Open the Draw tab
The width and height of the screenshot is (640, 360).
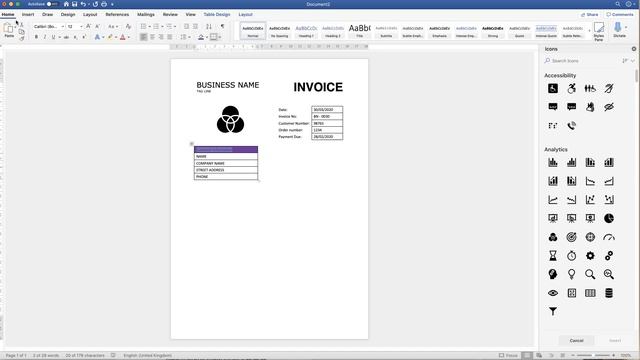(x=47, y=14)
